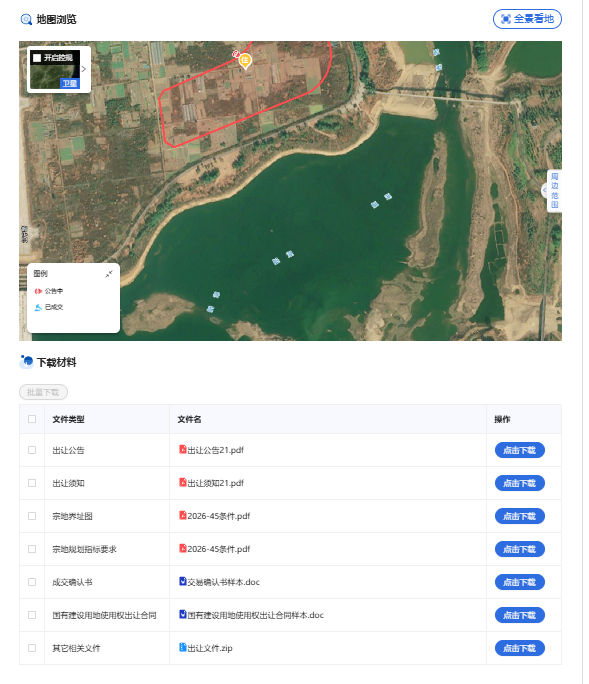
Task: Click 批量下载 batch download button
Action: 43,392
